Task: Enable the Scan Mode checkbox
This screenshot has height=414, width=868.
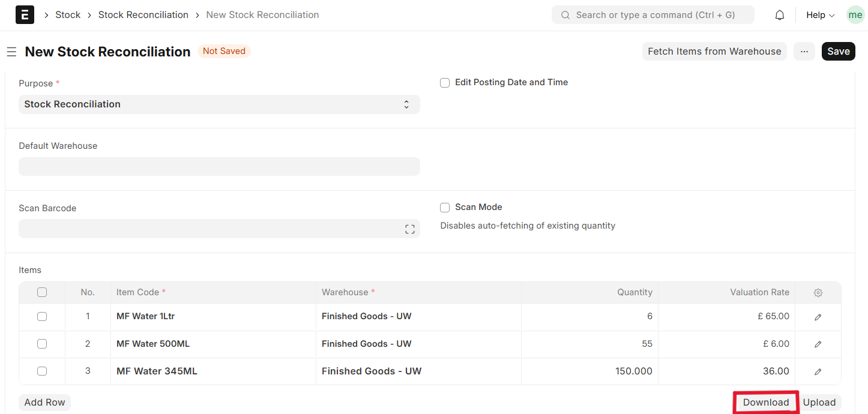Action: pos(445,208)
